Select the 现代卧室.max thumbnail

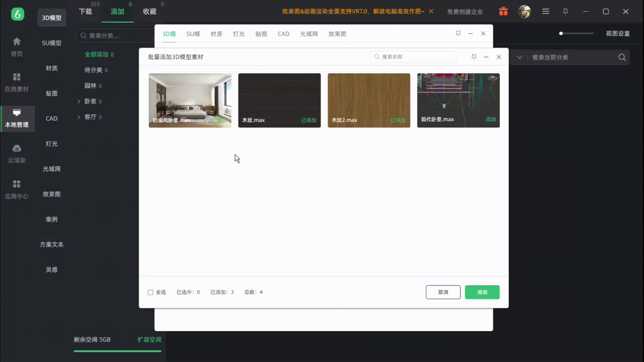tap(458, 100)
